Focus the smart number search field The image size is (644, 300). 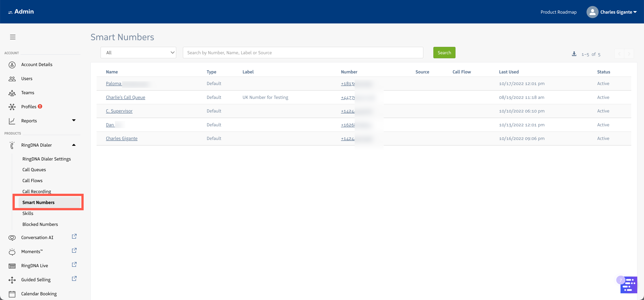pos(303,53)
